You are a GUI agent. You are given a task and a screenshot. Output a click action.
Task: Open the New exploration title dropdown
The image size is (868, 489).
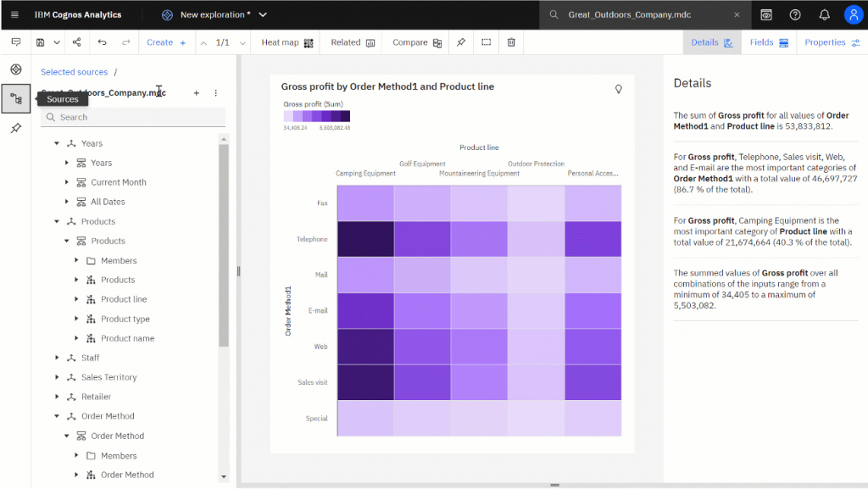pos(262,14)
